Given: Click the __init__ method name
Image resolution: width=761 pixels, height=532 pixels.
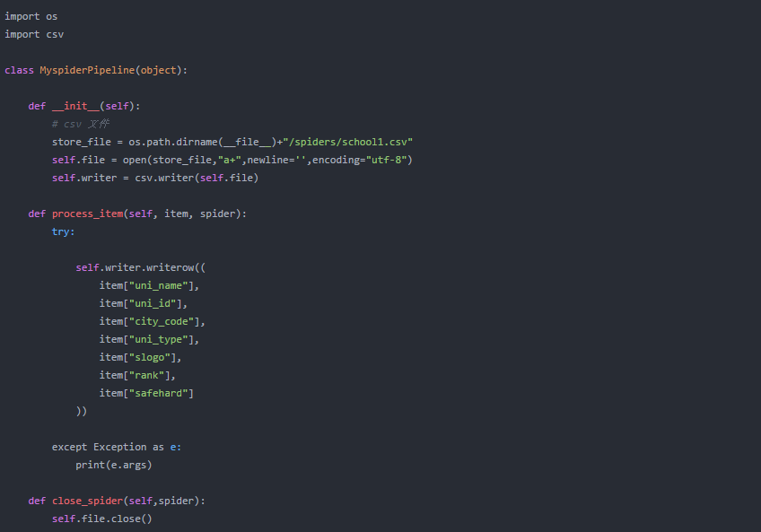Looking at the screenshot, I should 75,106.
